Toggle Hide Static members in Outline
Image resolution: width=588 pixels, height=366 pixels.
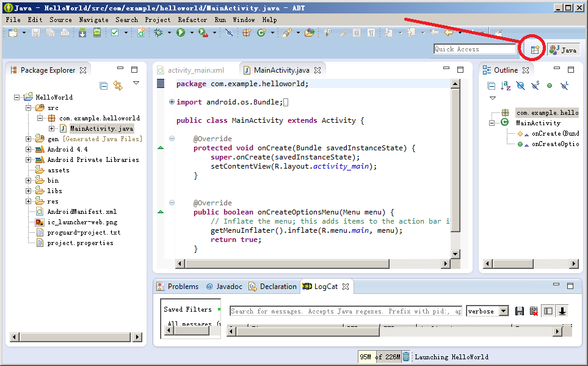click(x=535, y=86)
